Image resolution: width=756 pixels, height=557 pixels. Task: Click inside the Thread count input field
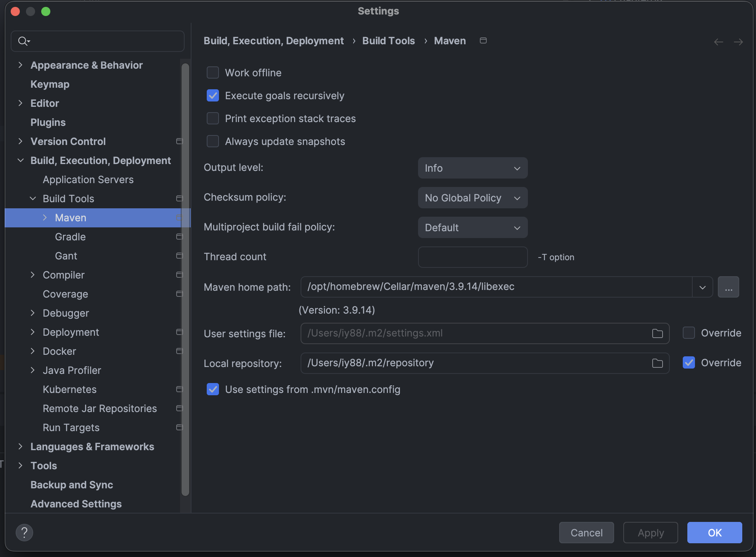pos(473,257)
